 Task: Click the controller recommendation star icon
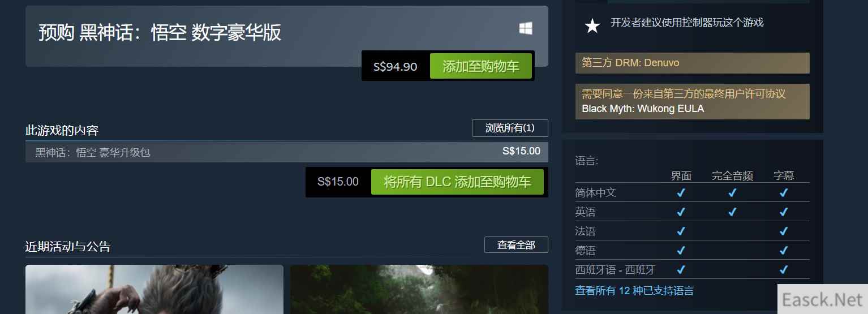592,25
